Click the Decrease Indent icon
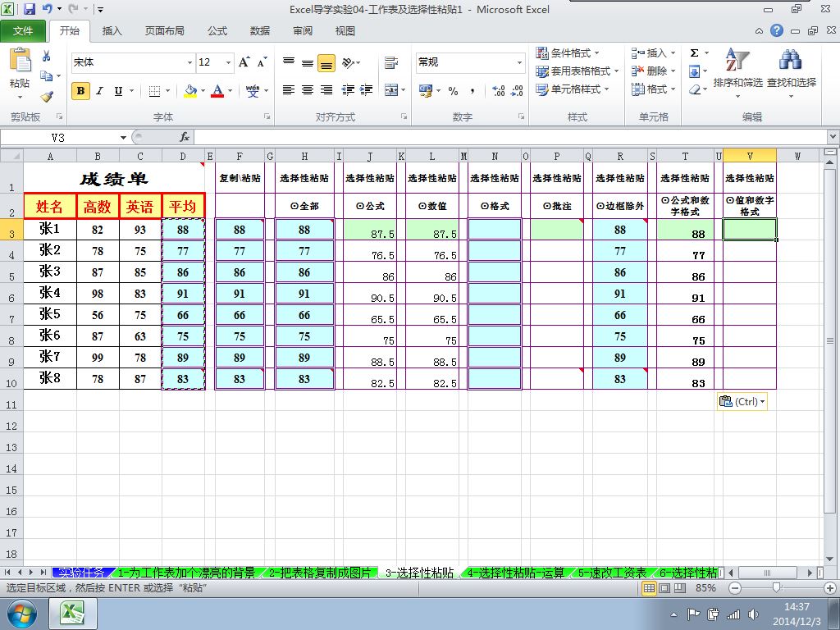840x630 pixels. pyautogui.click(x=348, y=90)
